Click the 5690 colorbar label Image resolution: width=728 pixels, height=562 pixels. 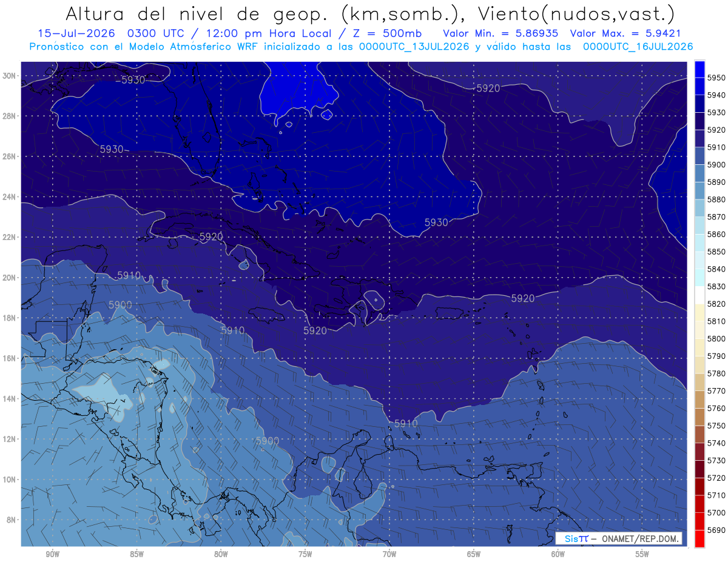(x=717, y=530)
